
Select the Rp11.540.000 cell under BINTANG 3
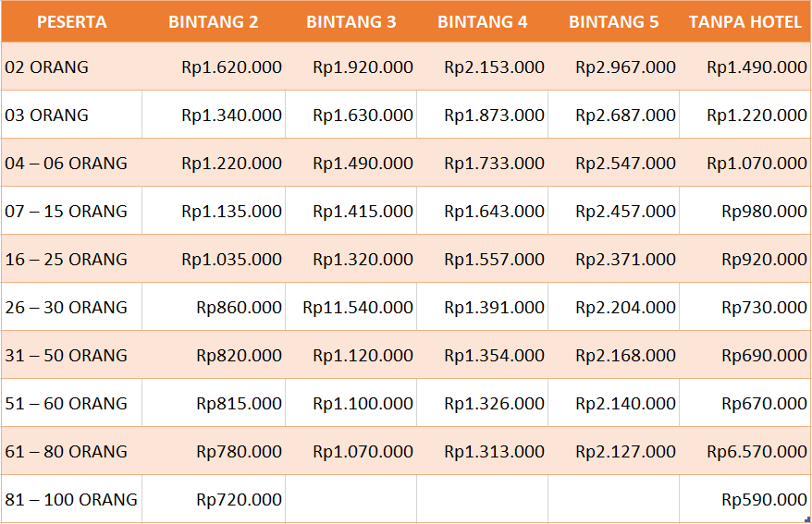click(358, 307)
